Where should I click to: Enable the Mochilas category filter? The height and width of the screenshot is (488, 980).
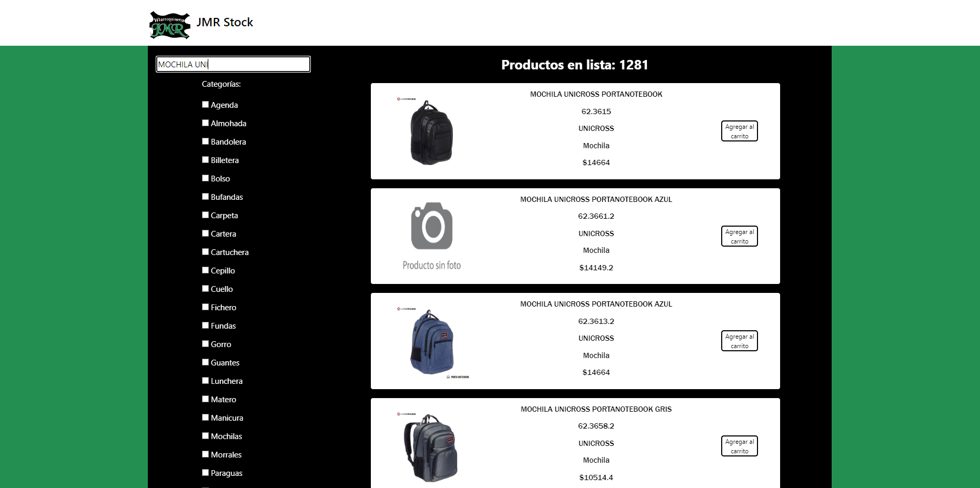pyautogui.click(x=206, y=436)
